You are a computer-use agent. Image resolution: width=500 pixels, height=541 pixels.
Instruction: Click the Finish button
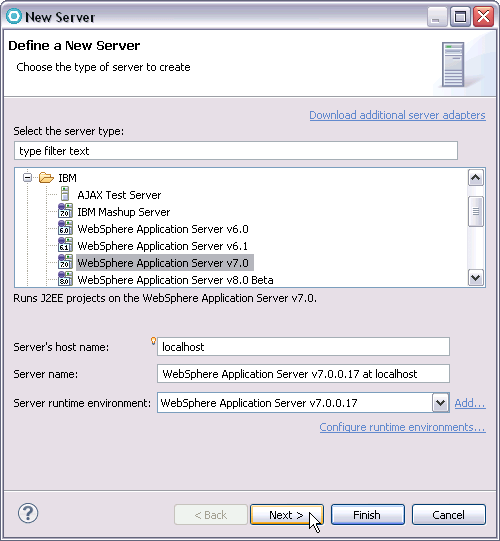367,515
